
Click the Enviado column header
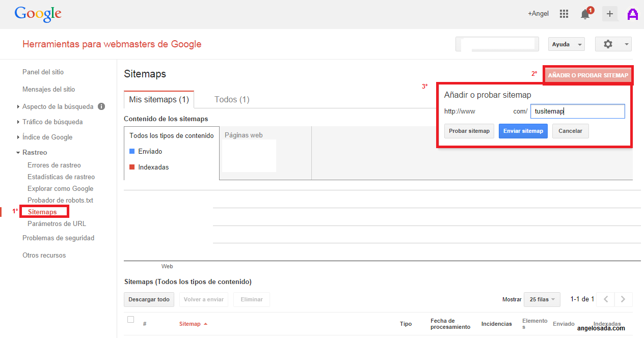coord(563,324)
